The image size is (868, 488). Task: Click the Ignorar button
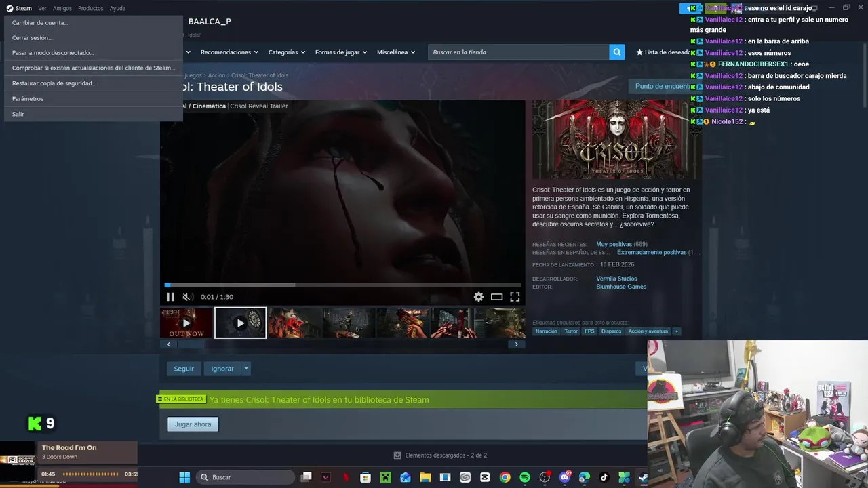point(222,369)
